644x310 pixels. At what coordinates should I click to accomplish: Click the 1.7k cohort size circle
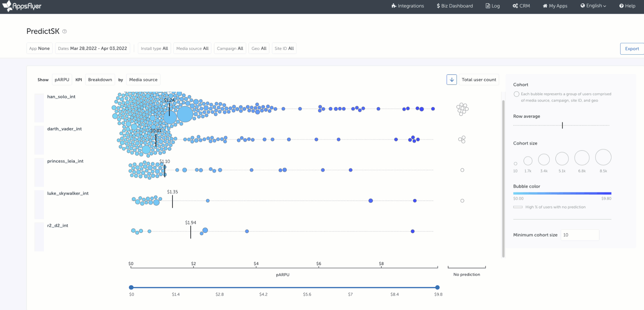(528, 161)
